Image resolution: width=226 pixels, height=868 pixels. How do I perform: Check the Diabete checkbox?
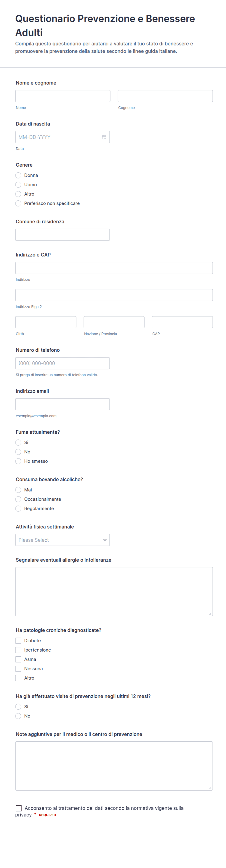pyautogui.click(x=18, y=641)
